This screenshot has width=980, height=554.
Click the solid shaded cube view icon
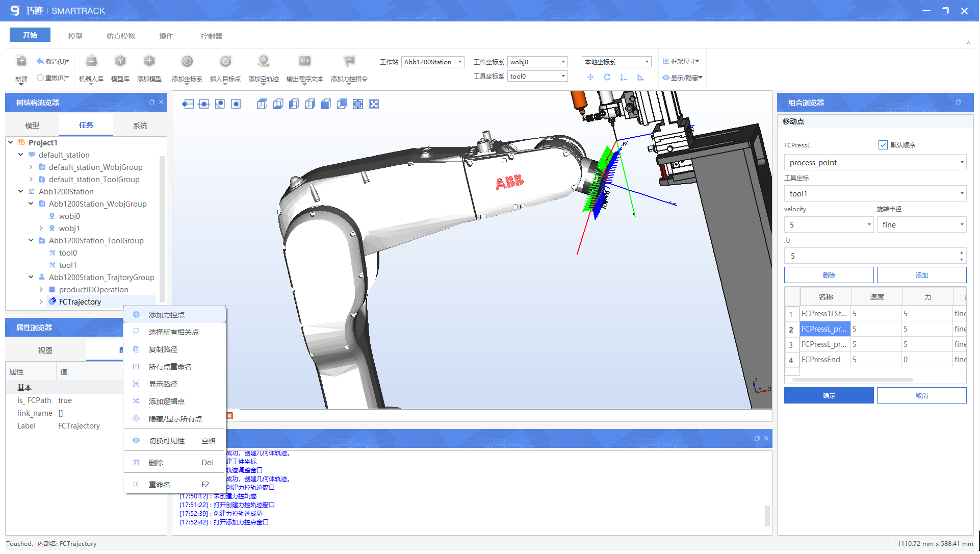pyautogui.click(x=326, y=104)
